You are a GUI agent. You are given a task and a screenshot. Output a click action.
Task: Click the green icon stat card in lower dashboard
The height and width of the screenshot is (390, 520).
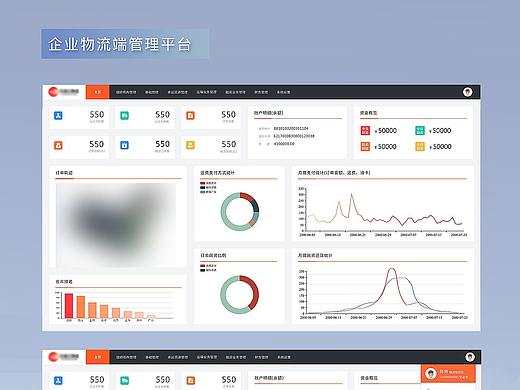(144, 381)
